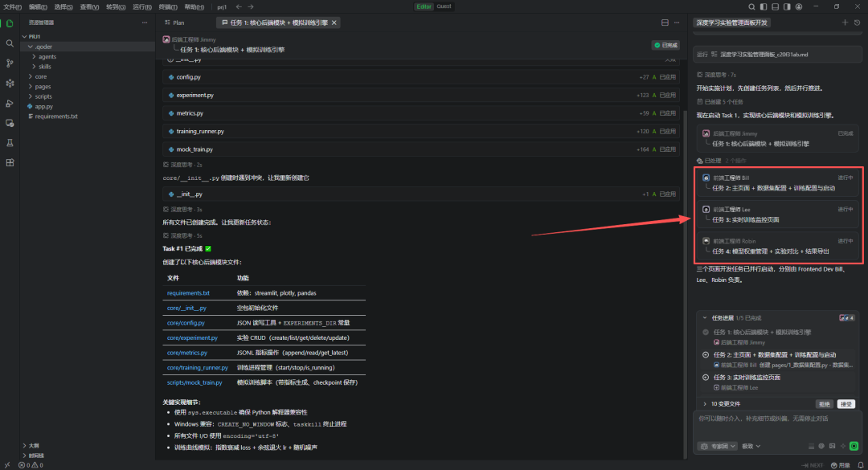Open the Search view in activity bar
The height and width of the screenshot is (470, 868).
coord(10,43)
